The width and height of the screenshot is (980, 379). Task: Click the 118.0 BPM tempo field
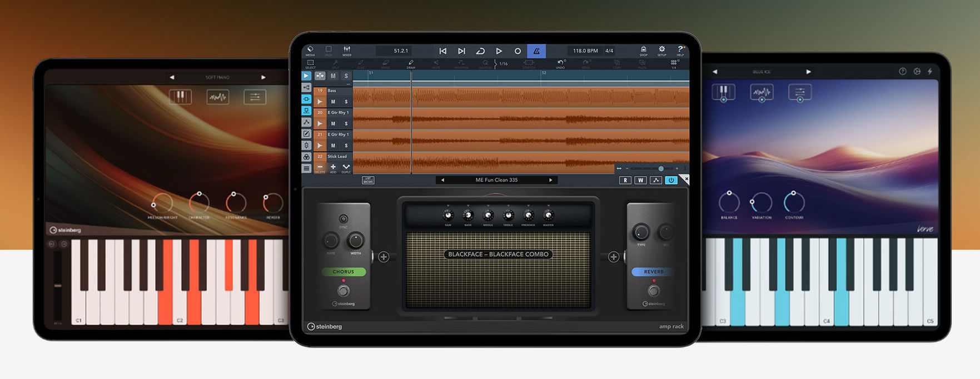[x=585, y=51]
